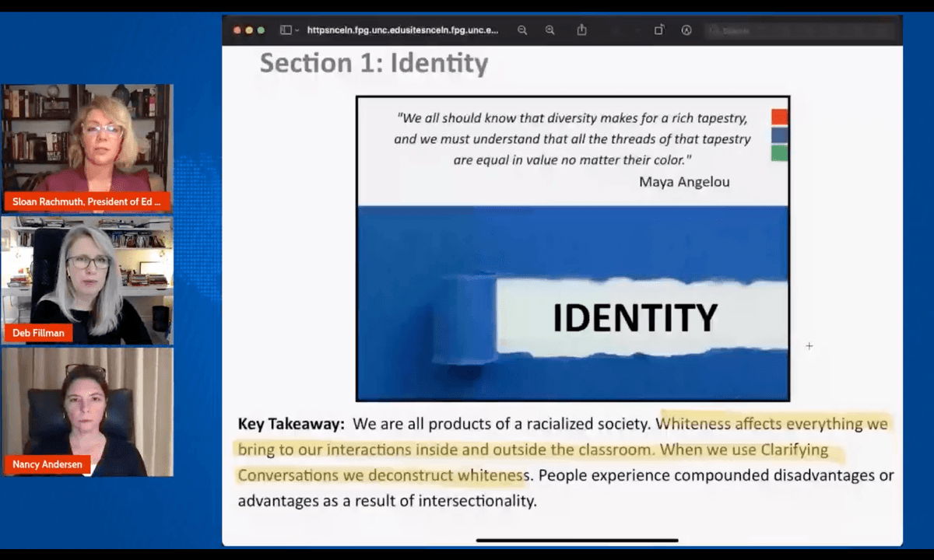Click the Section 1: Identity heading

[x=374, y=63]
